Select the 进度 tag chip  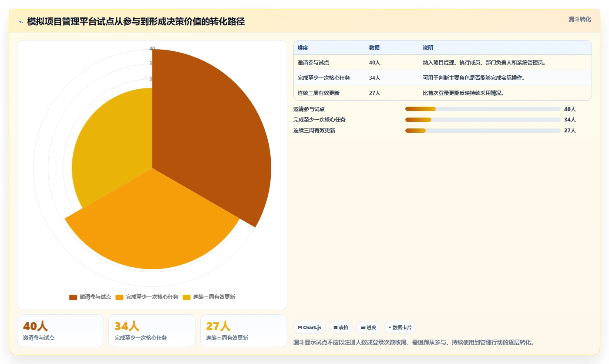click(x=368, y=327)
